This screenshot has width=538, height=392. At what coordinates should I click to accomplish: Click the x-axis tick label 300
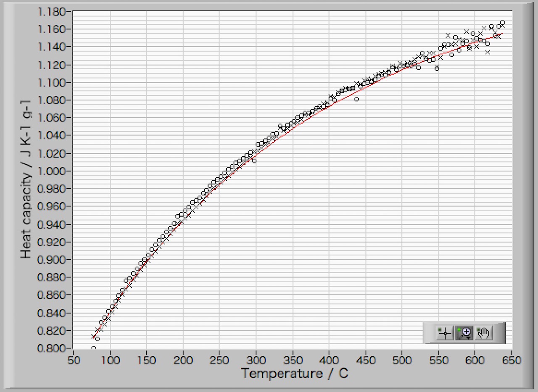click(x=256, y=360)
